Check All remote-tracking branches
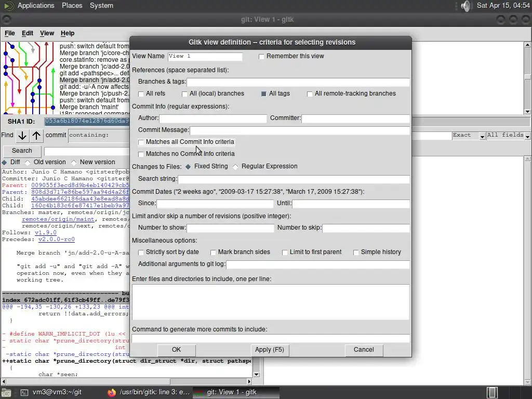 pos(310,94)
